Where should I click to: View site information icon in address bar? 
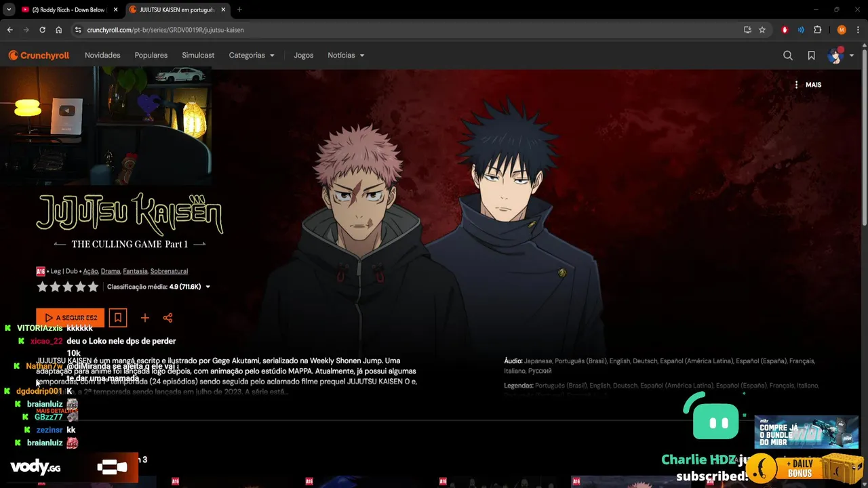(78, 30)
